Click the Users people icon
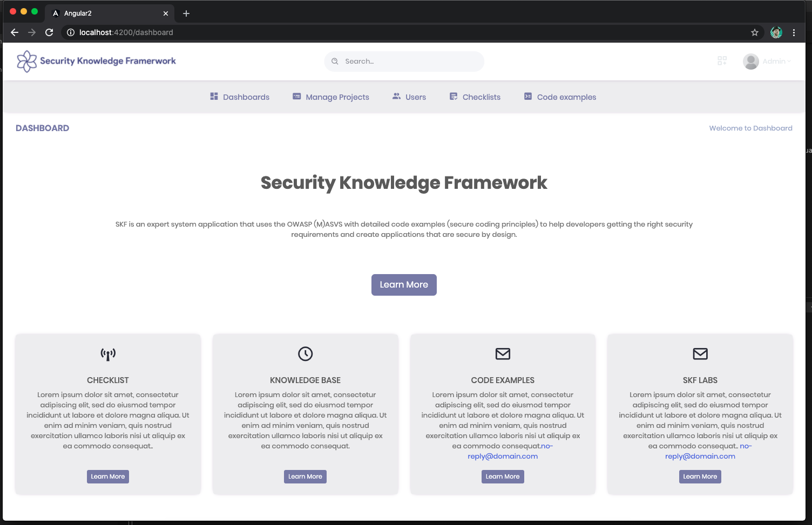The image size is (812, 525). [396, 96]
